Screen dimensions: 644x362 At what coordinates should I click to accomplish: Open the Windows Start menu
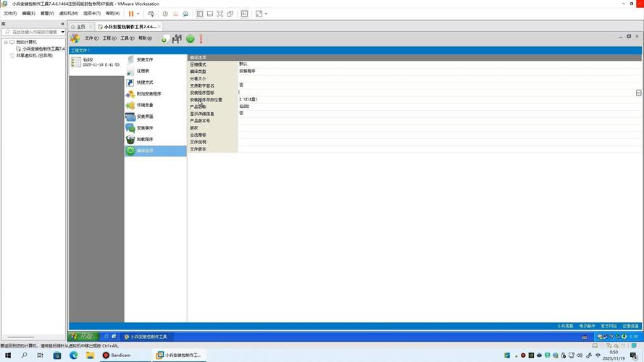(8, 355)
